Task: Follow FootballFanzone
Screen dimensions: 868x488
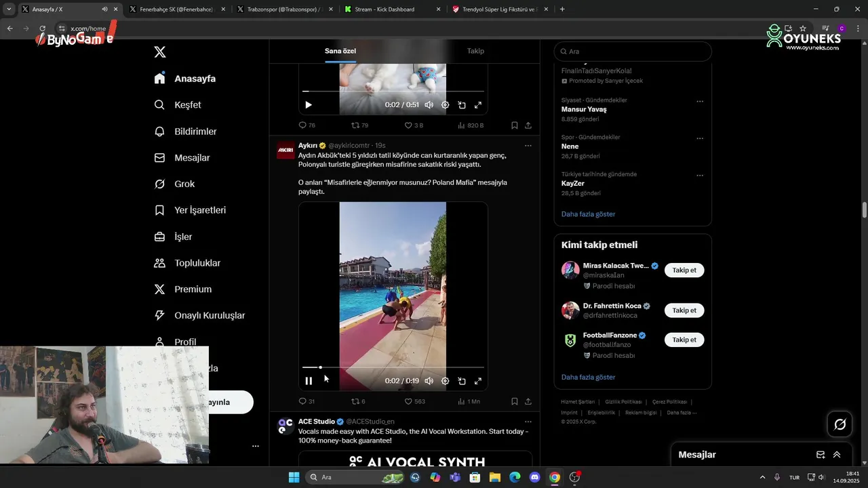Action: [x=684, y=340]
